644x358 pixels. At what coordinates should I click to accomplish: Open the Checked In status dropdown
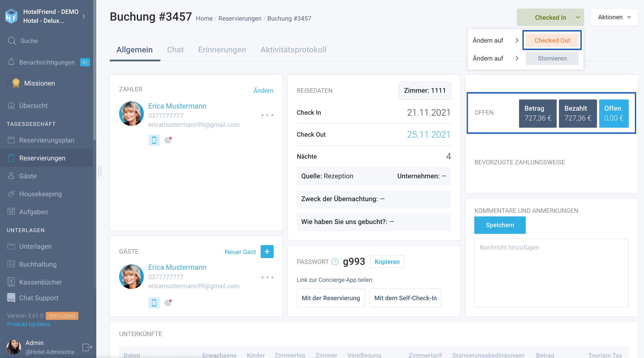tap(550, 17)
